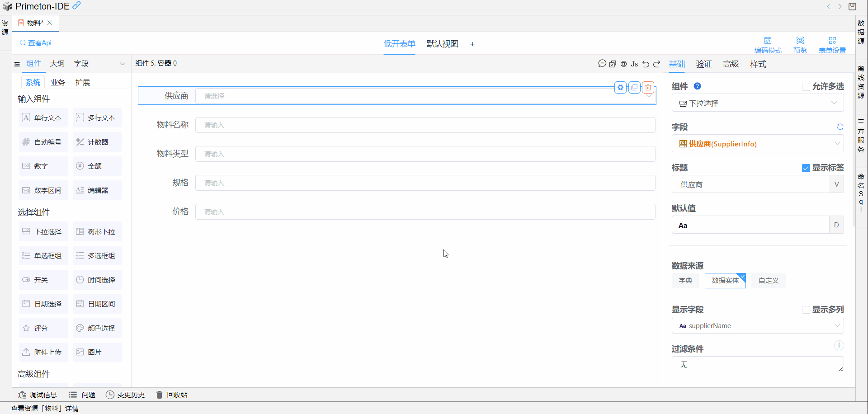Click the redo arrow in the toolbar
The height and width of the screenshot is (414, 868).
tap(657, 64)
